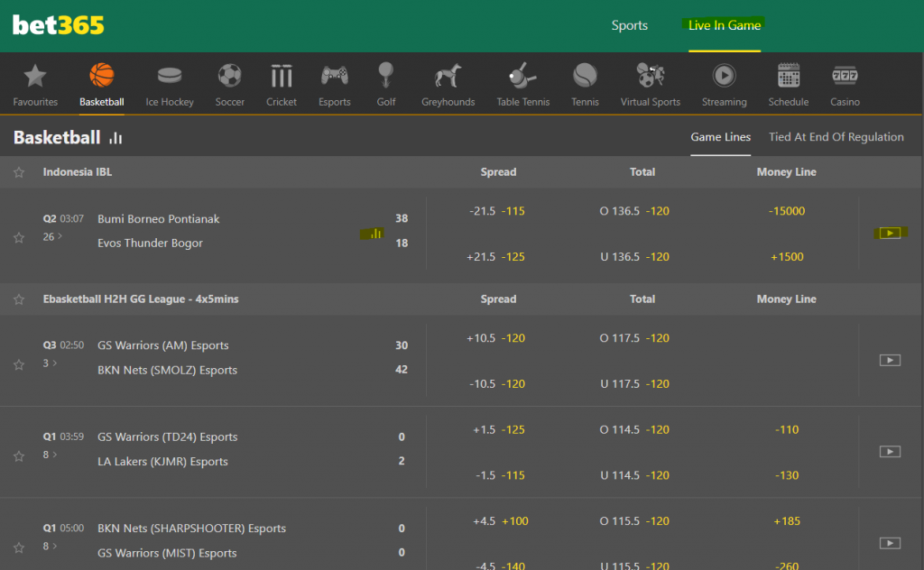Bet LA Lakers (KJMR) money line -130
924x570 pixels.
pyautogui.click(x=787, y=476)
